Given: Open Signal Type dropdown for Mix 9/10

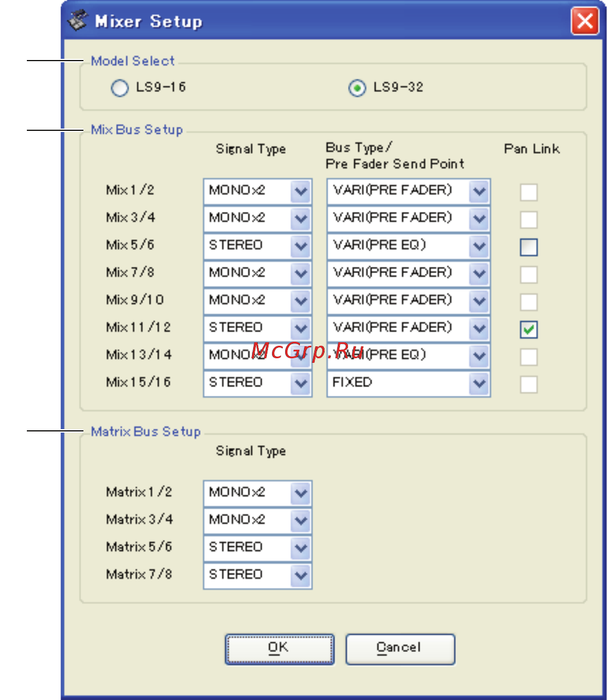Looking at the screenshot, I should 258,301.
